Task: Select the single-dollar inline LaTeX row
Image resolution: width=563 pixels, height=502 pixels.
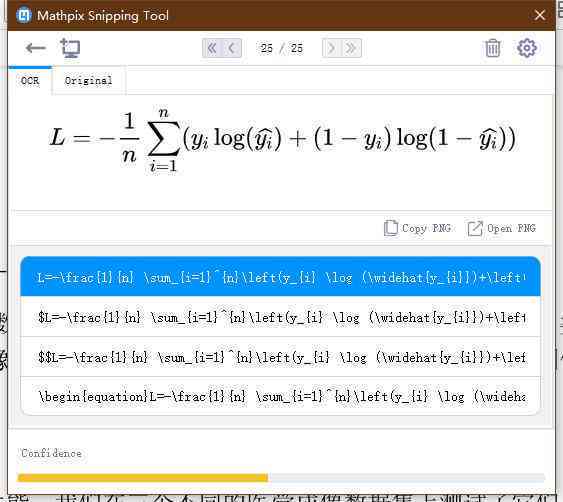Action: click(280, 317)
